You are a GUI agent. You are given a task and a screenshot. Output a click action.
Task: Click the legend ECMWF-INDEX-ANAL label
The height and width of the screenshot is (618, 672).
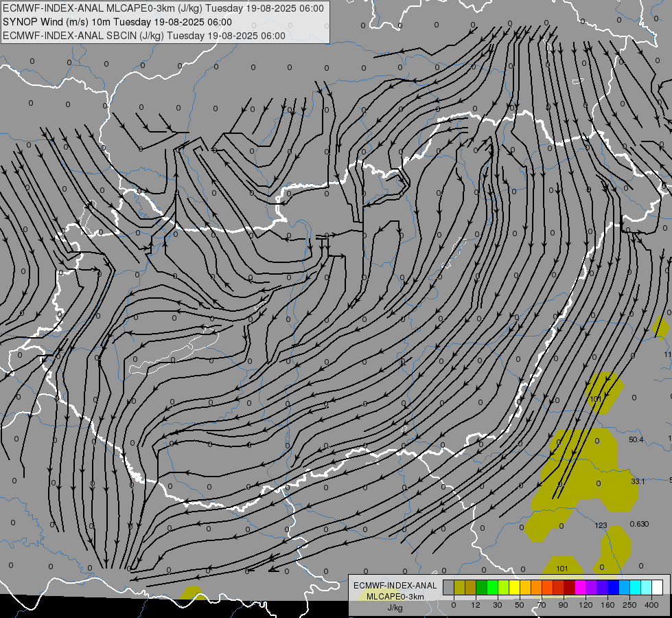[395, 586]
